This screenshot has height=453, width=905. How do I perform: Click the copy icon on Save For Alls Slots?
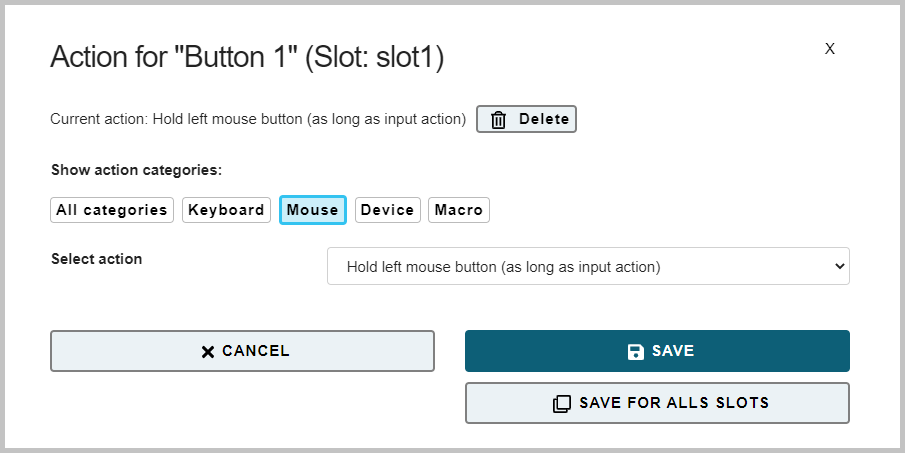pyautogui.click(x=562, y=403)
